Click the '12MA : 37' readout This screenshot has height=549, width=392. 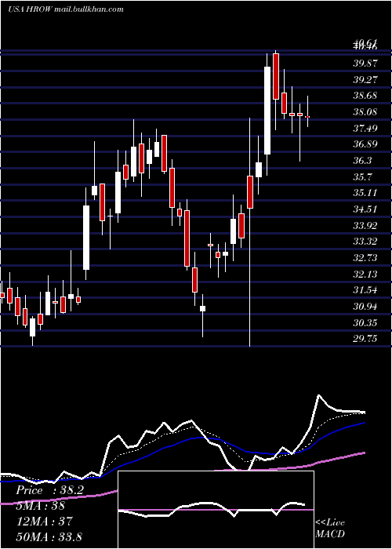[44, 522]
